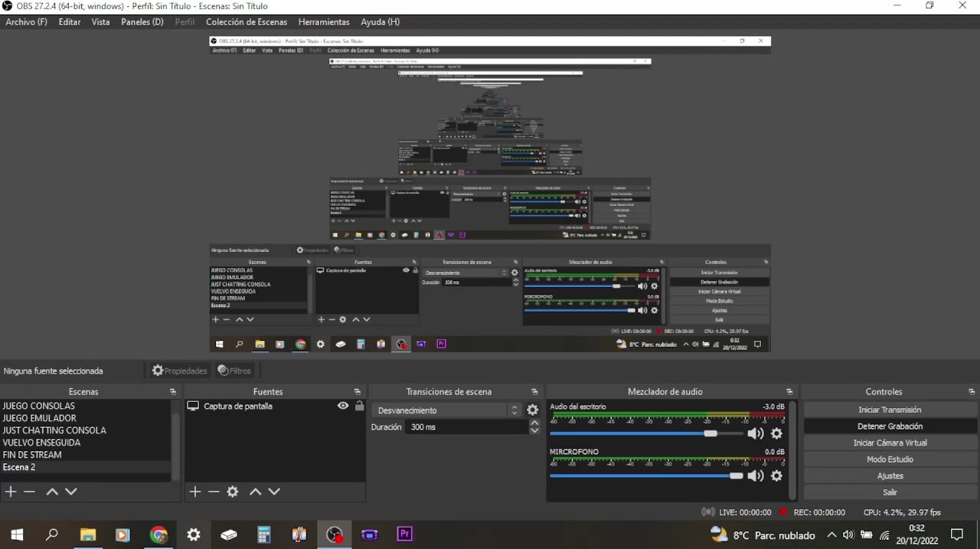Open the Desvanecimiento transition dropdown
Viewport: 980px width, 549px height.
point(449,410)
